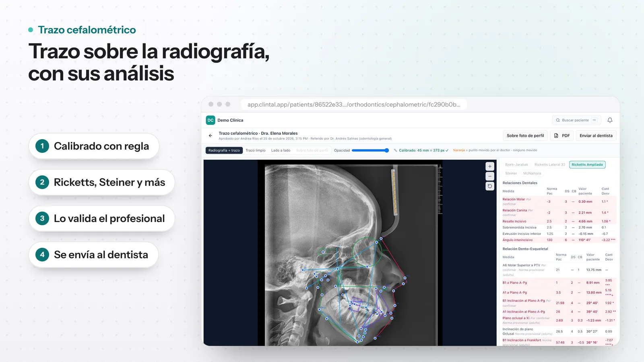The width and height of the screenshot is (644, 362).
Task: Click the Relación Molar measurement row
Action: click(x=559, y=202)
